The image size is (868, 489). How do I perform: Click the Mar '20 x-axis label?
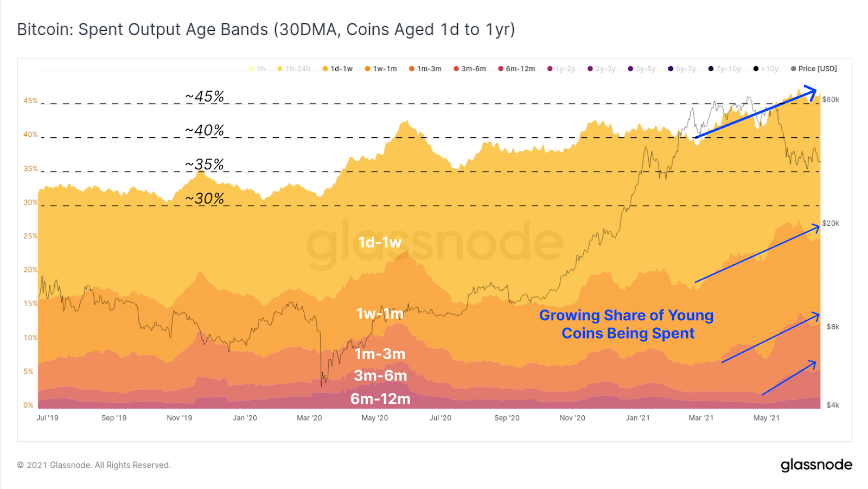pos(309,418)
